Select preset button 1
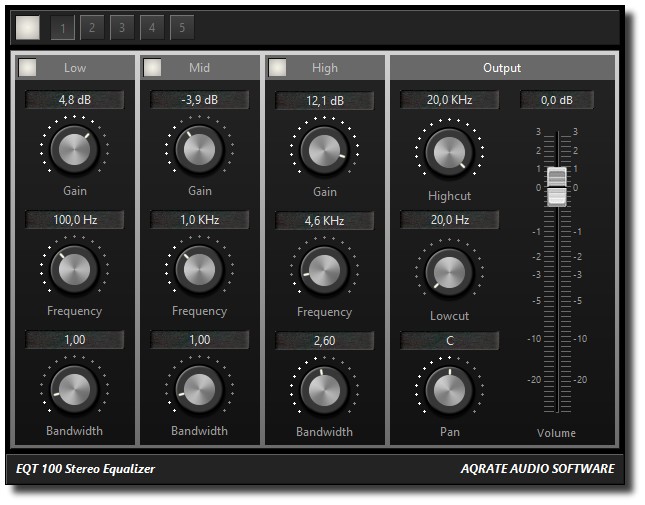This screenshot has width=645, height=505. tap(63, 28)
